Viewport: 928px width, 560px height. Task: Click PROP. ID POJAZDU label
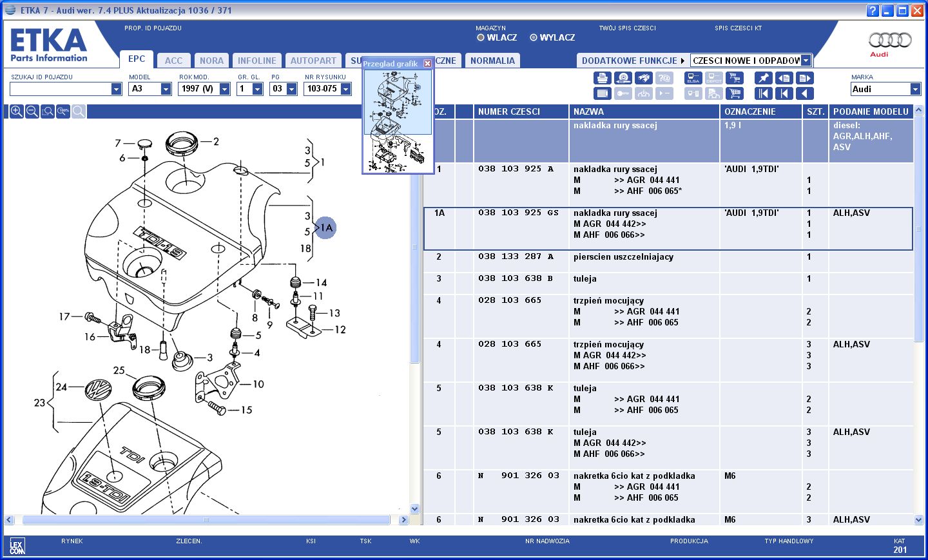(x=153, y=28)
